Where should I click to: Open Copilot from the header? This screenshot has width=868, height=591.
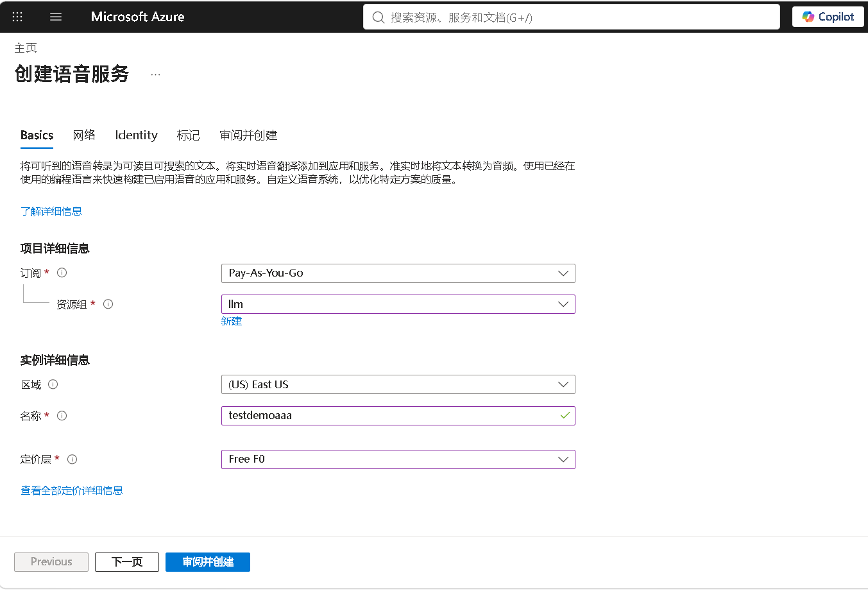pos(828,17)
